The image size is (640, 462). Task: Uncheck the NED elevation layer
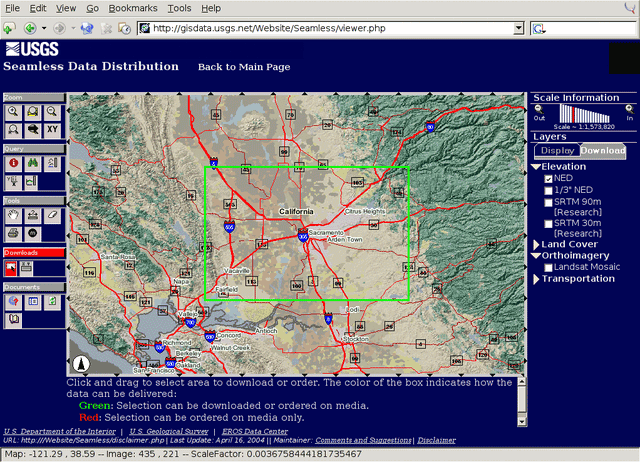point(548,178)
